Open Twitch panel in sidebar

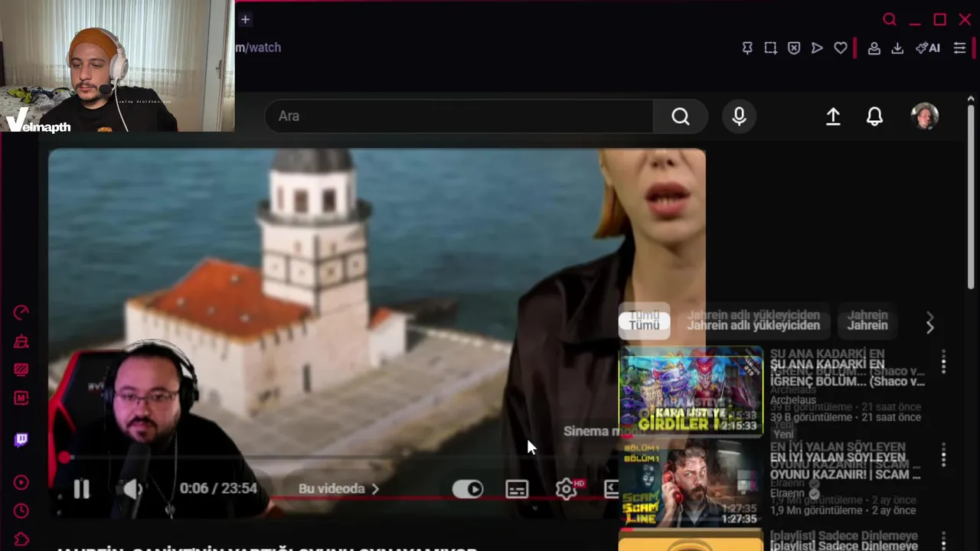tap(21, 440)
